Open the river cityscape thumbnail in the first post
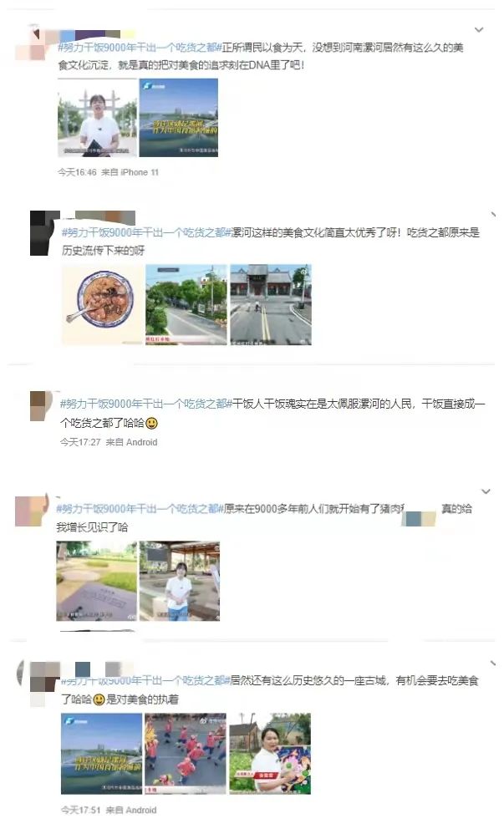The image size is (504, 834). [x=179, y=118]
